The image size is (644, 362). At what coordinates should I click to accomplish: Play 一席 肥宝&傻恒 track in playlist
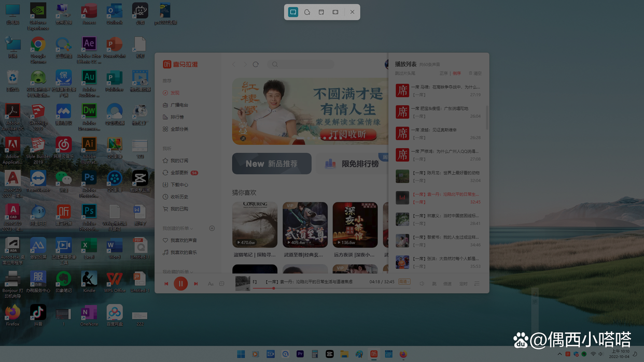pyautogui.click(x=438, y=112)
